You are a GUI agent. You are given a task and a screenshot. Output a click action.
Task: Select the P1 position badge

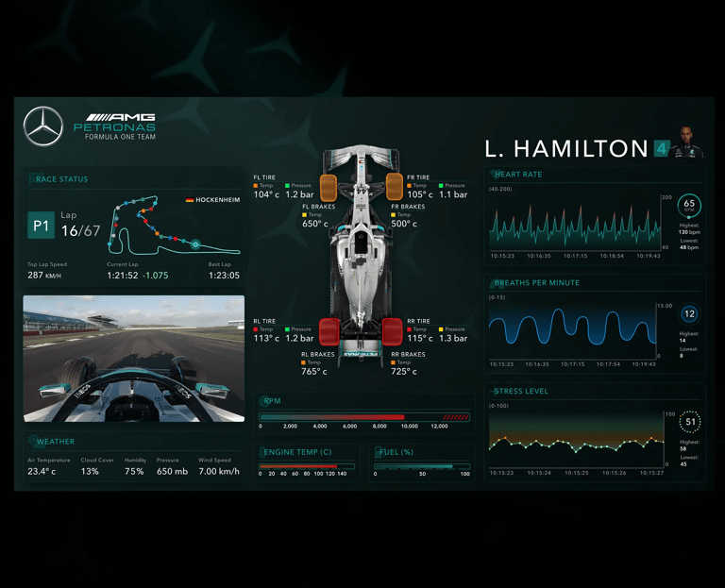[41, 226]
